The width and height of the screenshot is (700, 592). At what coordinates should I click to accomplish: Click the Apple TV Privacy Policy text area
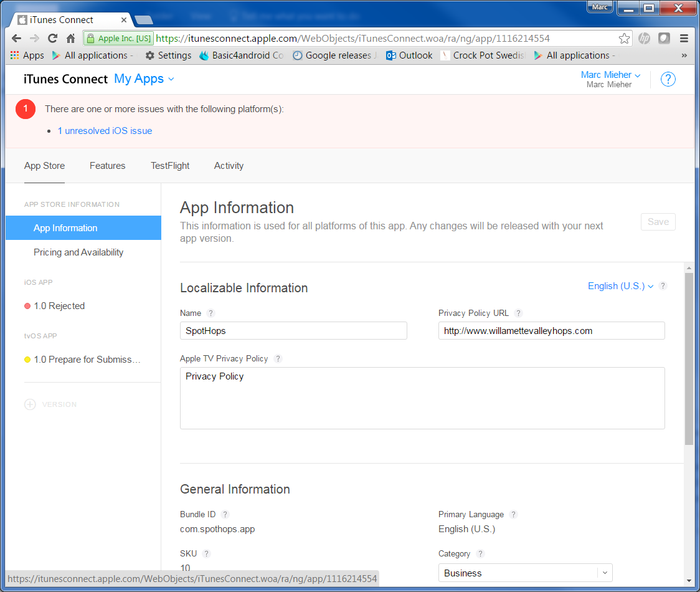point(422,398)
